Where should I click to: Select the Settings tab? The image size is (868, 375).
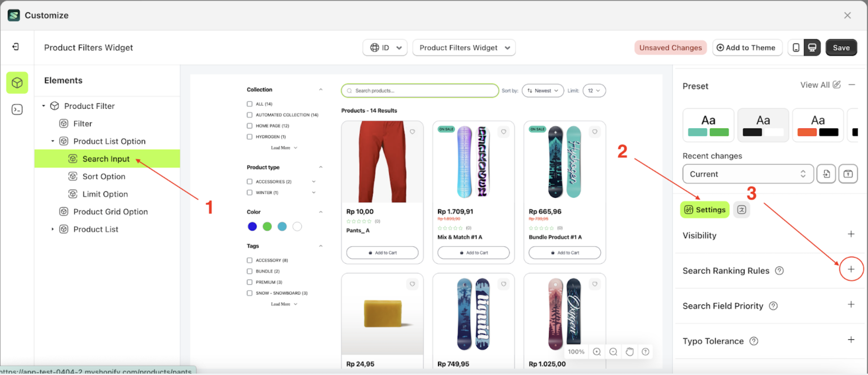705,209
